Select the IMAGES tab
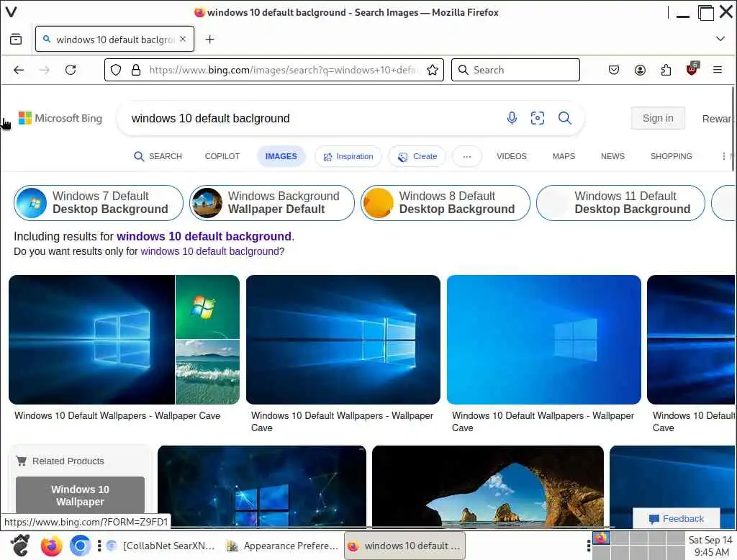Viewport: 737px width, 560px height. point(281,156)
